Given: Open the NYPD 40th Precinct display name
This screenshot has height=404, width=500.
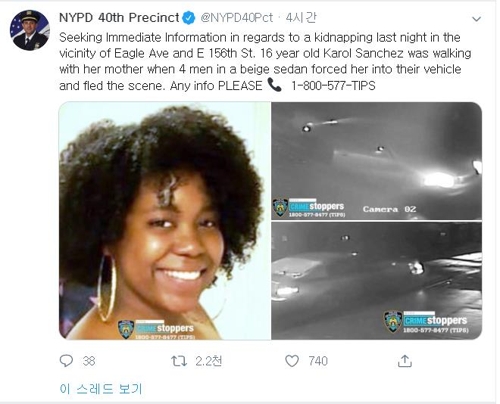Looking at the screenshot, I should [119, 17].
